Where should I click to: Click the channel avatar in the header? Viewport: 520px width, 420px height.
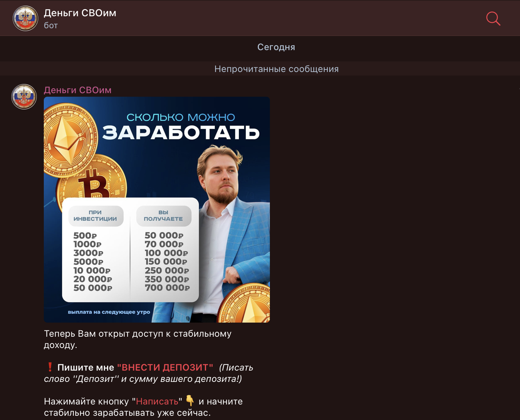[25, 18]
